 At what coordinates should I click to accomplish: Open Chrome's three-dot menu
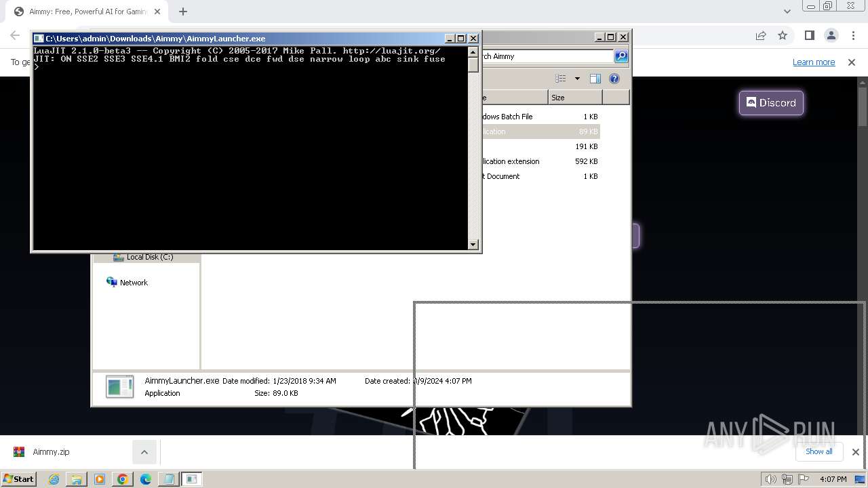(853, 36)
